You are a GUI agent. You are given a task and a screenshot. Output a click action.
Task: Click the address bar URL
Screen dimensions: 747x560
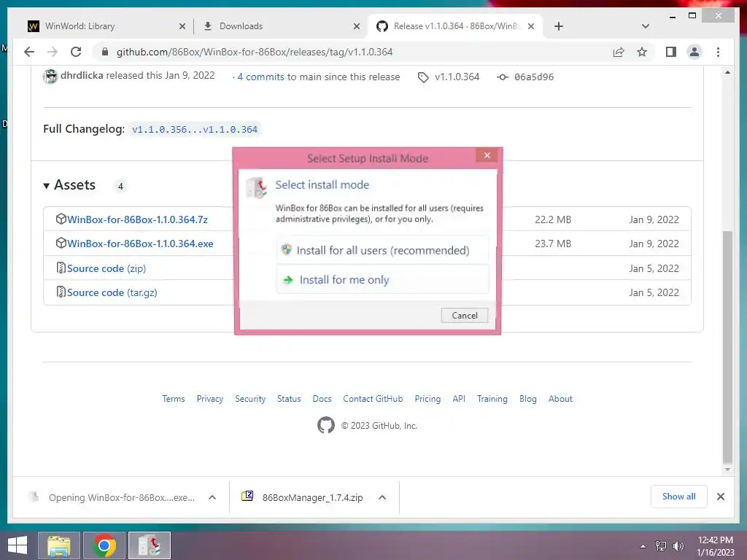(x=255, y=52)
